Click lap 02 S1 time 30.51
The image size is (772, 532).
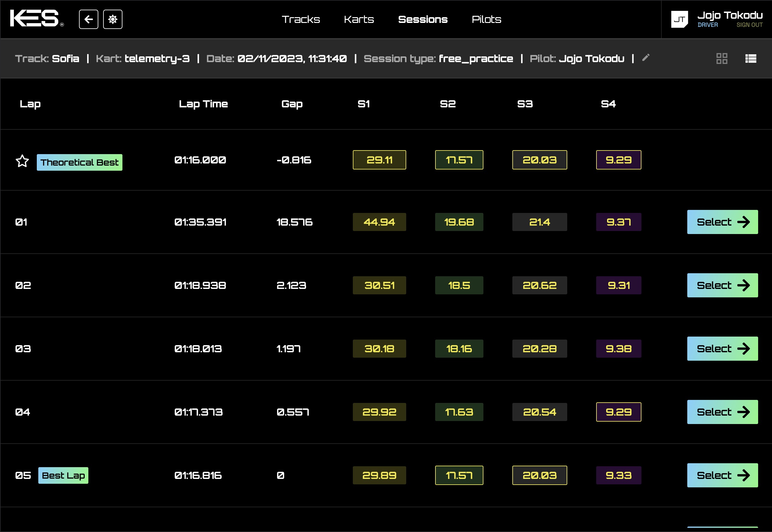(379, 285)
